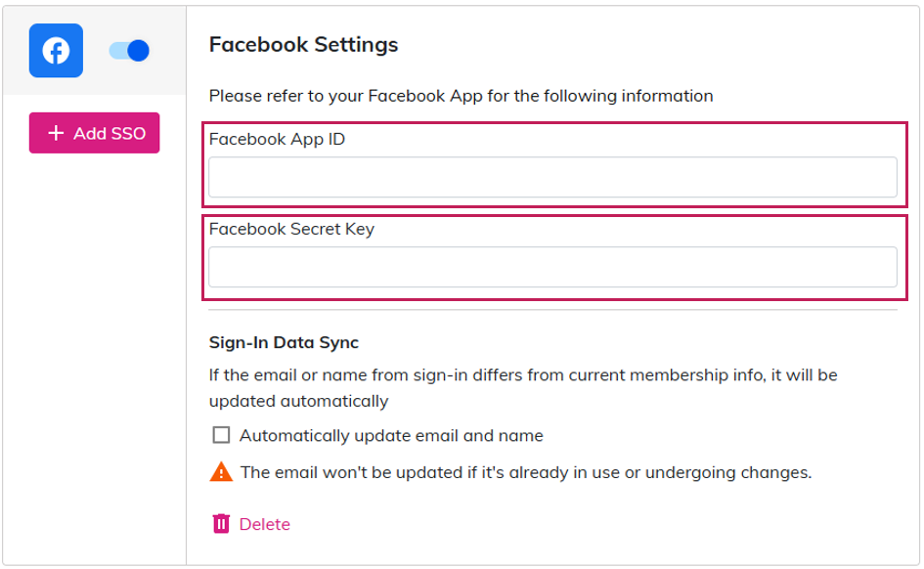The image size is (924, 569).
Task: Focus the Facebook App ID input field
Action: (552, 178)
